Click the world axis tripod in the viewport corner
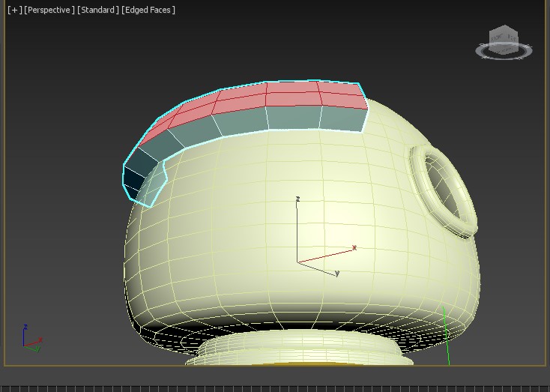 pyautogui.click(x=29, y=340)
